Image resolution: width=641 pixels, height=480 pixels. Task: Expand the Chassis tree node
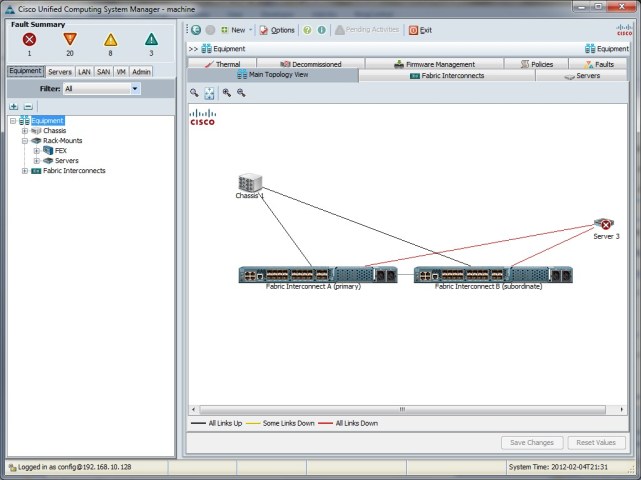tap(25, 131)
